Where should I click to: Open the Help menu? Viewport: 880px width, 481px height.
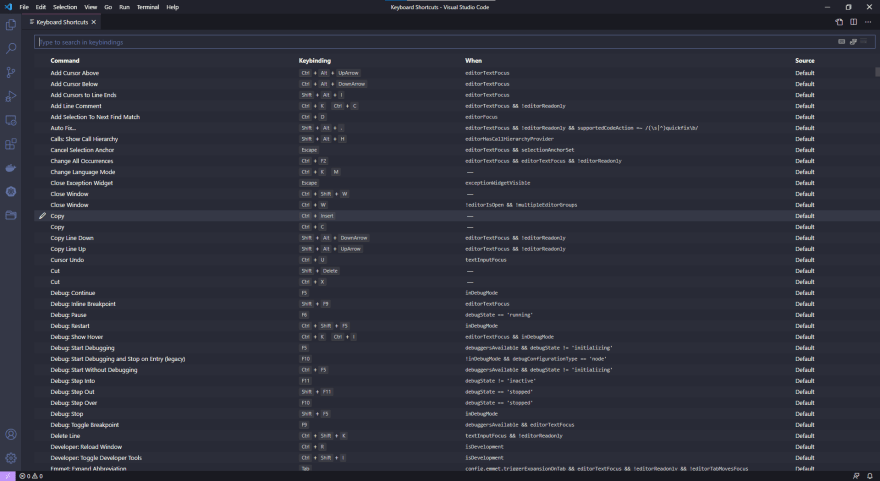point(173,7)
